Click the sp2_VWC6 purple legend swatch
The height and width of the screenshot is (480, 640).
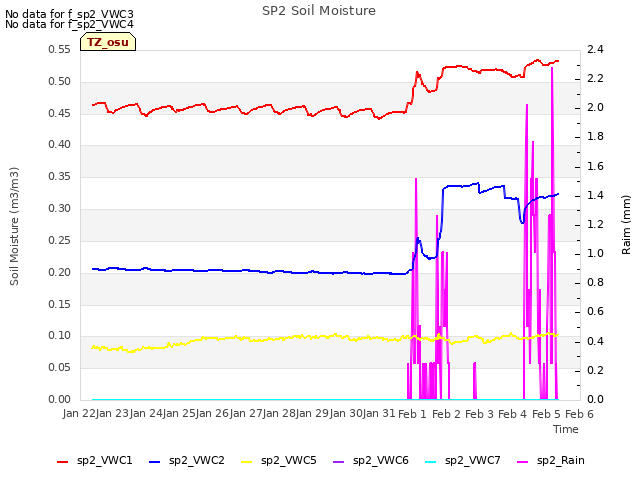point(339,462)
